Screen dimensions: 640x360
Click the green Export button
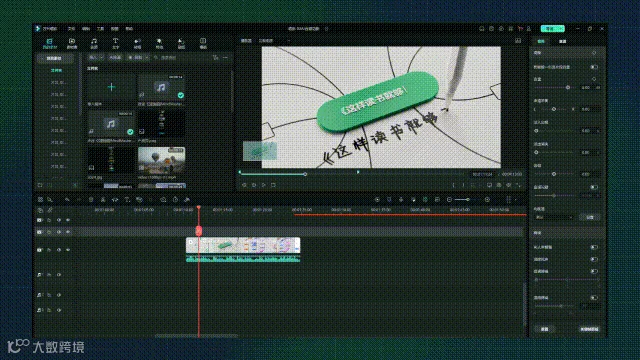552,29
